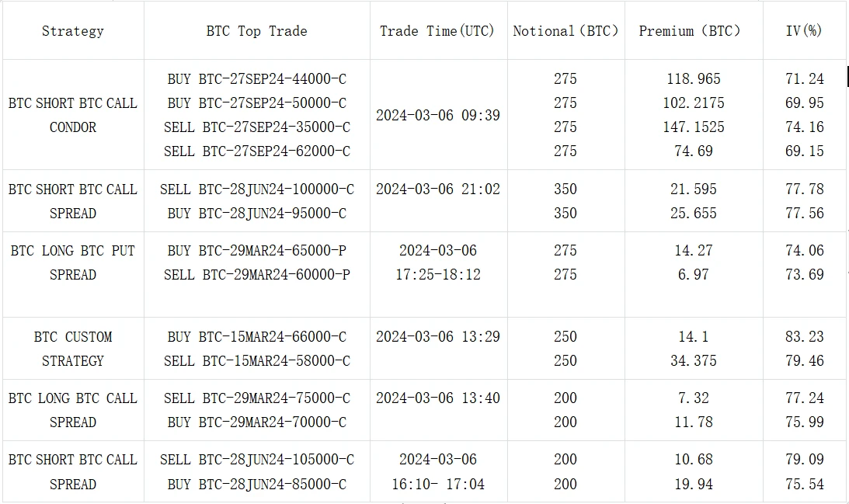
Task: Click SELL BTC-15MAR24-58000-C trade entry
Action: pyautogui.click(x=256, y=361)
